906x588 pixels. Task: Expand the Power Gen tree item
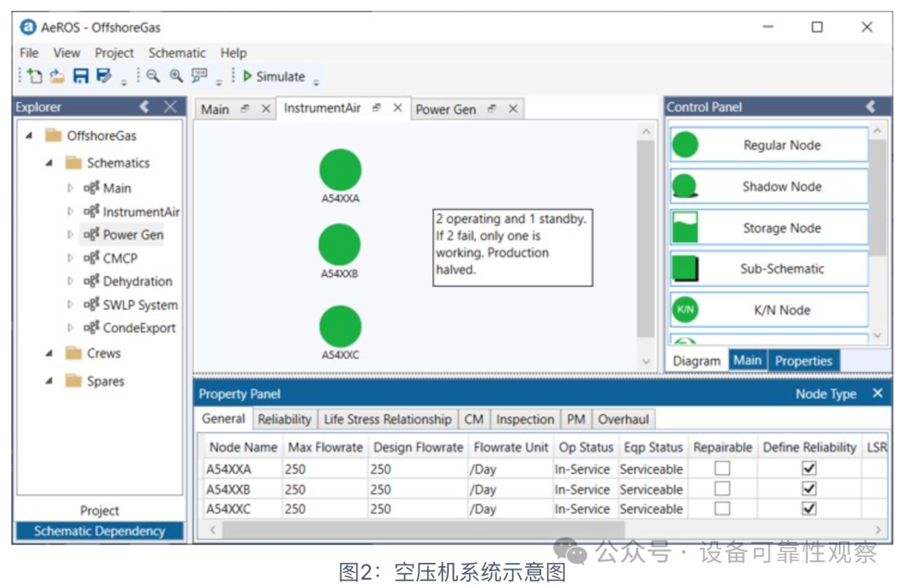pyautogui.click(x=70, y=235)
